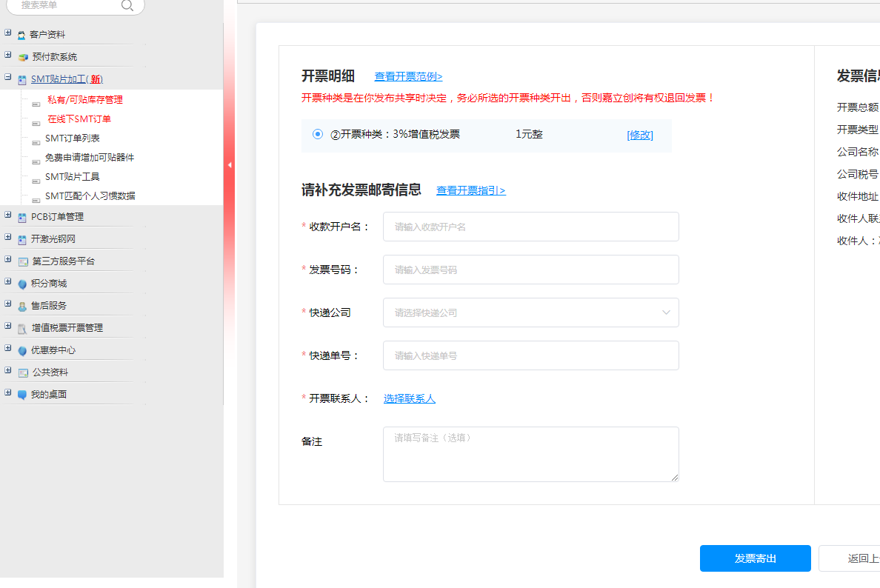Viewport: 880px width, 588px height.
Task: Click the 发票寄出 button
Action: coord(755,558)
